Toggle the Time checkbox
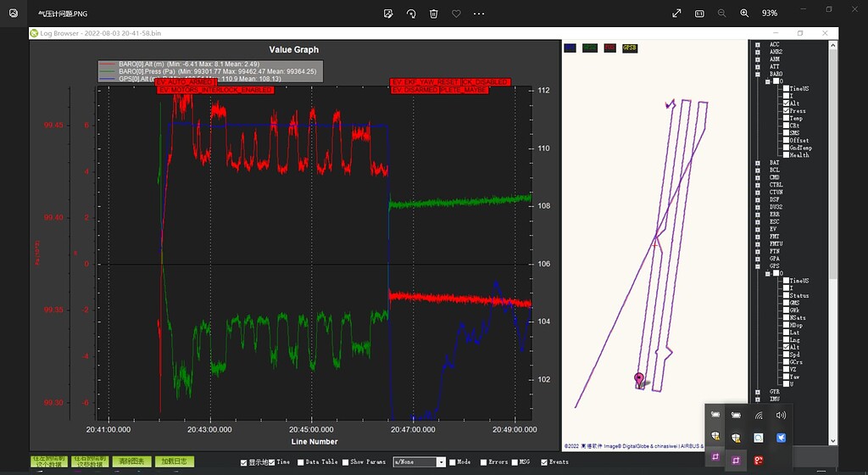 [272, 462]
